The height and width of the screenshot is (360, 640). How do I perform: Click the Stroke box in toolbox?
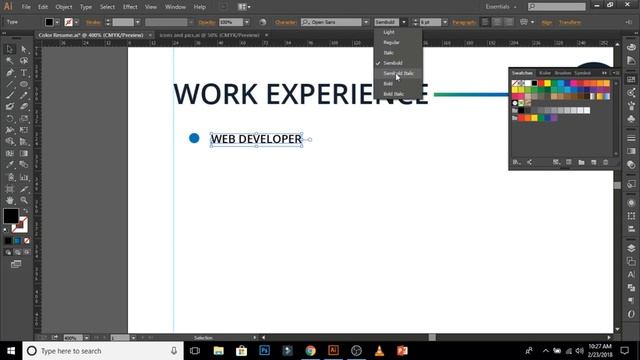[x=20, y=224]
